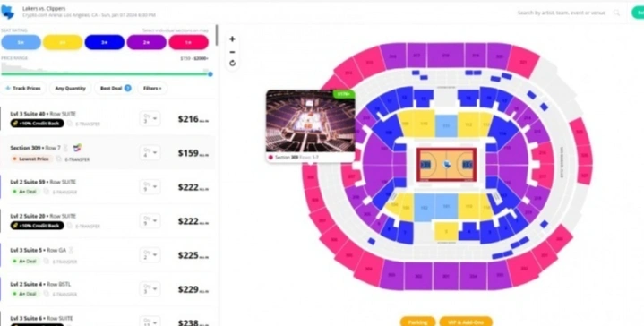Click the VIP & Add-Ons button
644x326 pixels.
click(x=466, y=322)
